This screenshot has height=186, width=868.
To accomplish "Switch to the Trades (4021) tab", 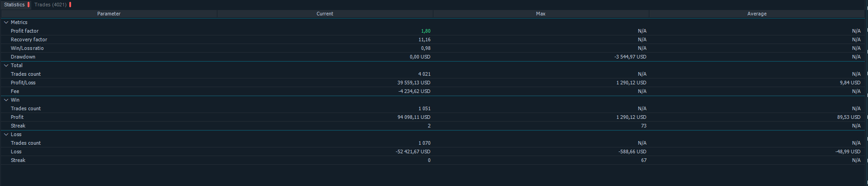I will tap(50, 5).
